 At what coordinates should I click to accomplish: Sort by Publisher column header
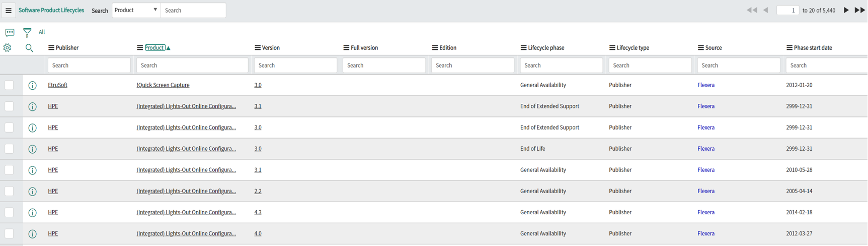pyautogui.click(x=67, y=48)
